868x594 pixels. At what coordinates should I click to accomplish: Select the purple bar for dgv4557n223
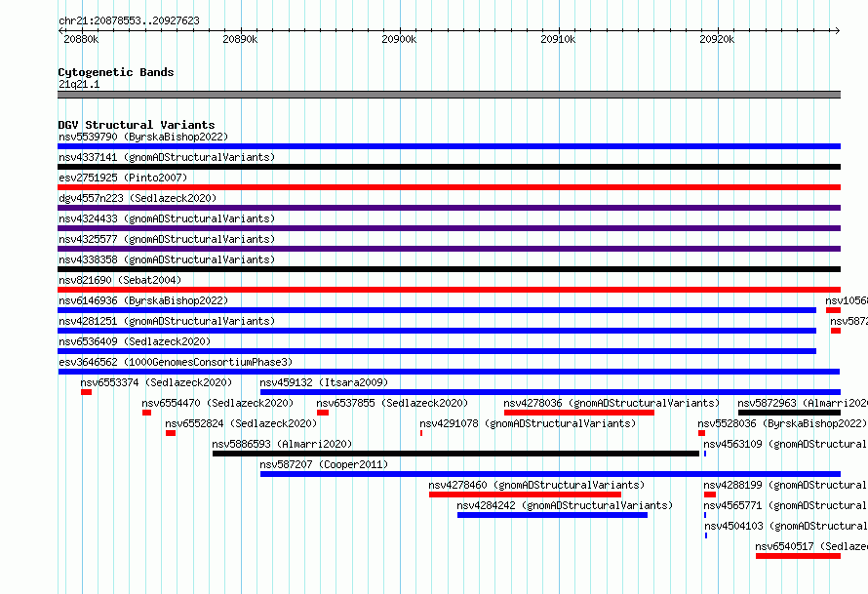click(x=449, y=208)
